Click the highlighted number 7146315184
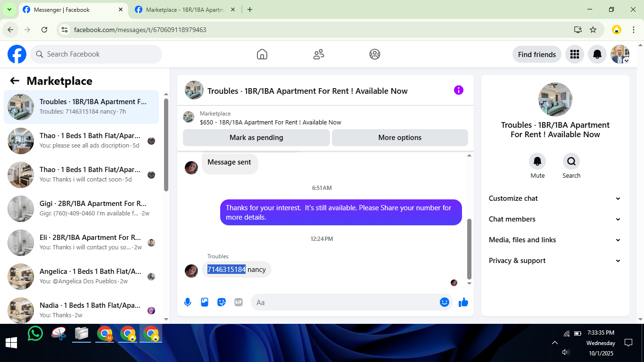 click(x=226, y=270)
